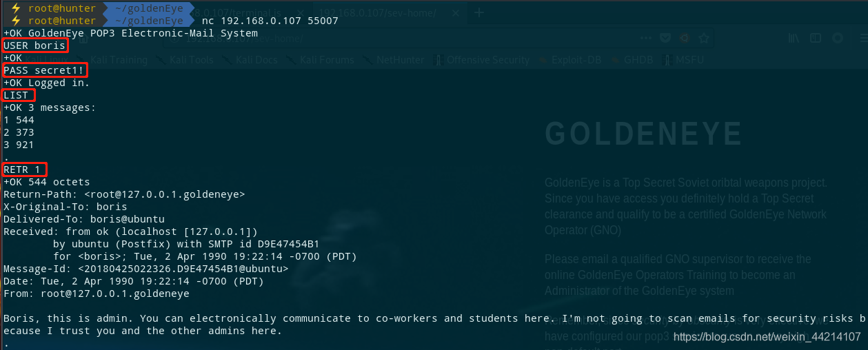Switch to the 192.168.0.107/sev-home/ browser tab
868x350 pixels.
[x=378, y=12]
